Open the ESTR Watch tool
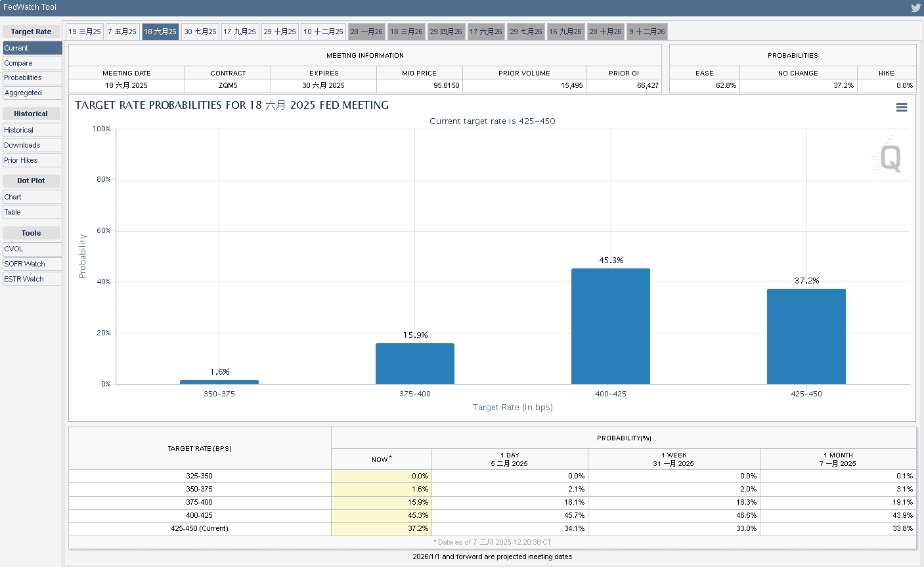 tap(32, 279)
